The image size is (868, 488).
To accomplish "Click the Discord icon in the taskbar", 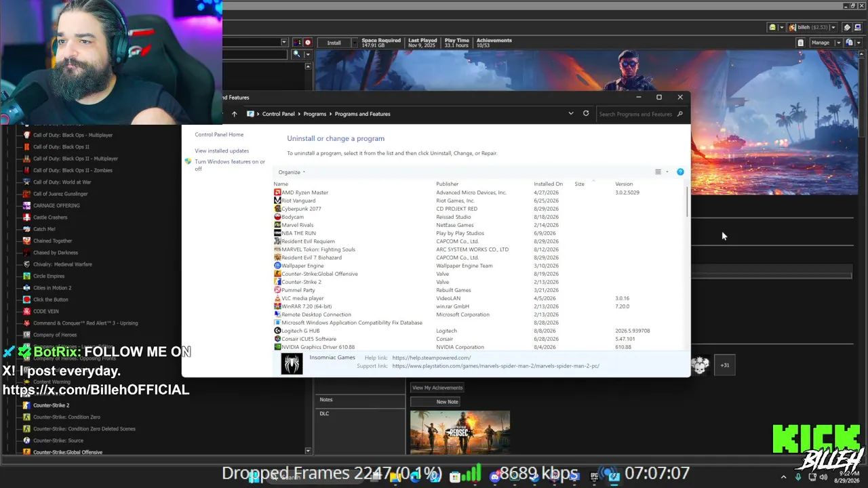I will 495,476.
